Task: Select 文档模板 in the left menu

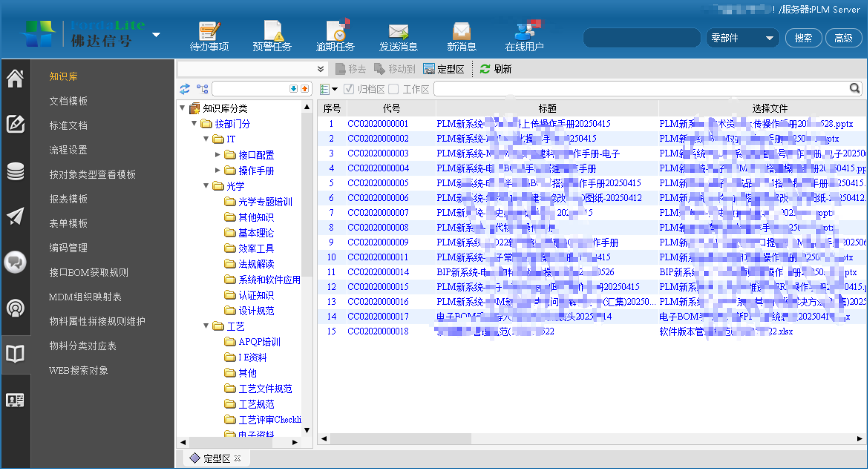Action: (68, 101)
